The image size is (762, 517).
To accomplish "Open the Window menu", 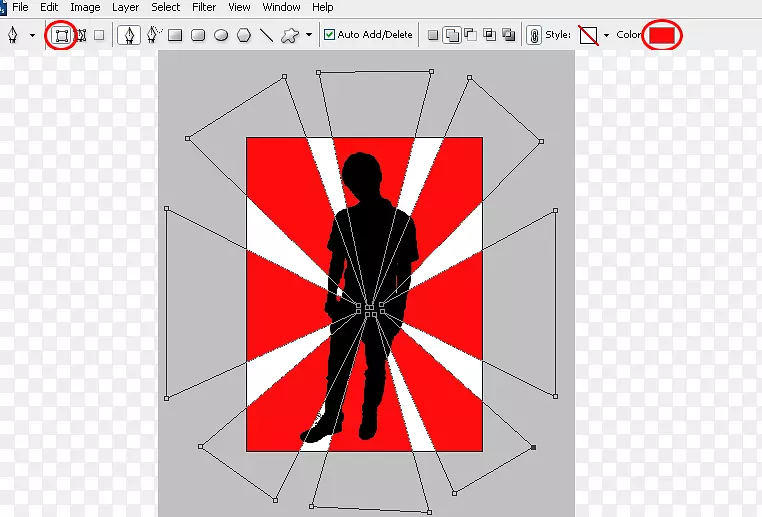I will (281, 7).
